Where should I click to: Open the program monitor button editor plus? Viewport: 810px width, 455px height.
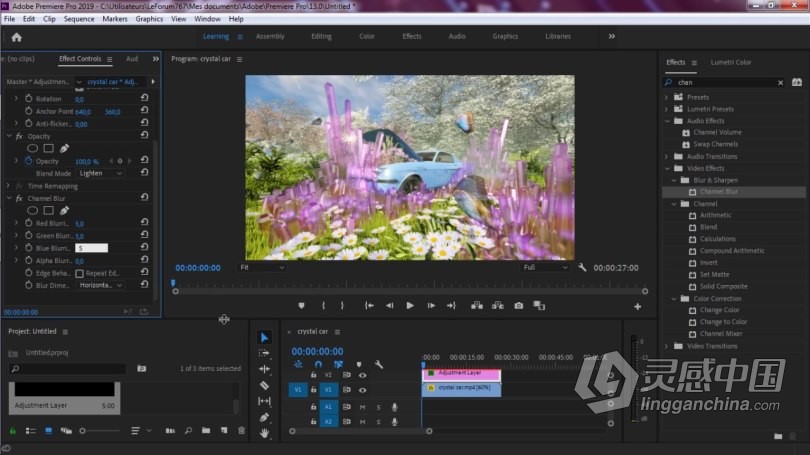637,307
